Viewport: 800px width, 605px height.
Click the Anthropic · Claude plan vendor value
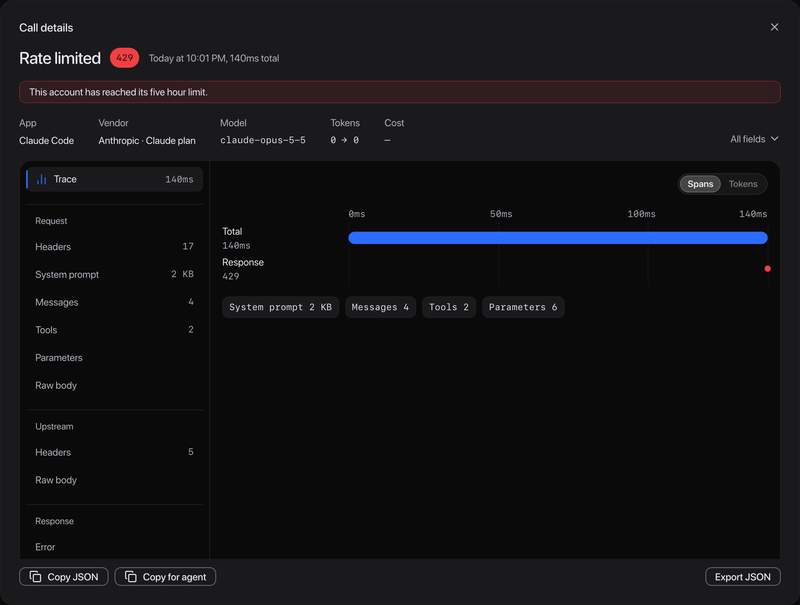pos(147,140)
